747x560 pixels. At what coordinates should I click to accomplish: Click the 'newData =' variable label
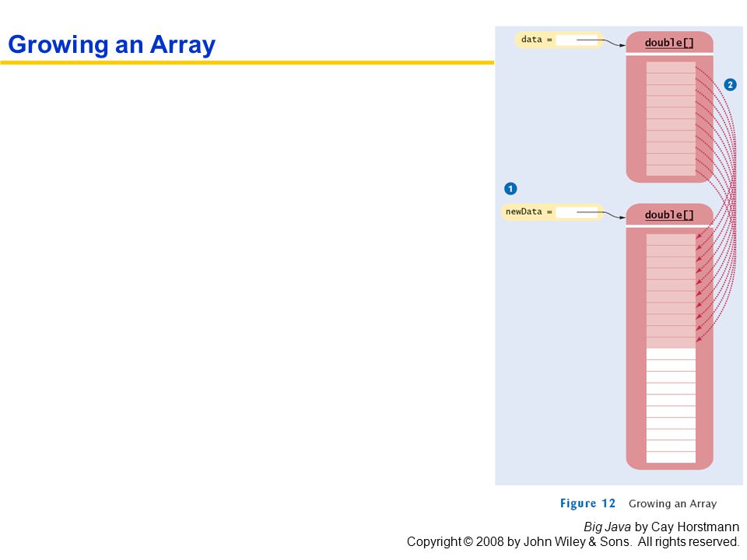529,212
